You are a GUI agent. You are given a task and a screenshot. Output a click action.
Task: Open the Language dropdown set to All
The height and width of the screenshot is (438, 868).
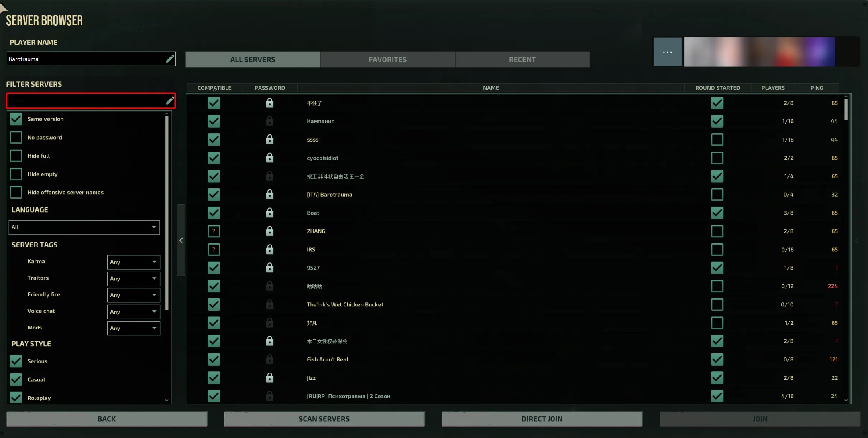coord(84,227)
